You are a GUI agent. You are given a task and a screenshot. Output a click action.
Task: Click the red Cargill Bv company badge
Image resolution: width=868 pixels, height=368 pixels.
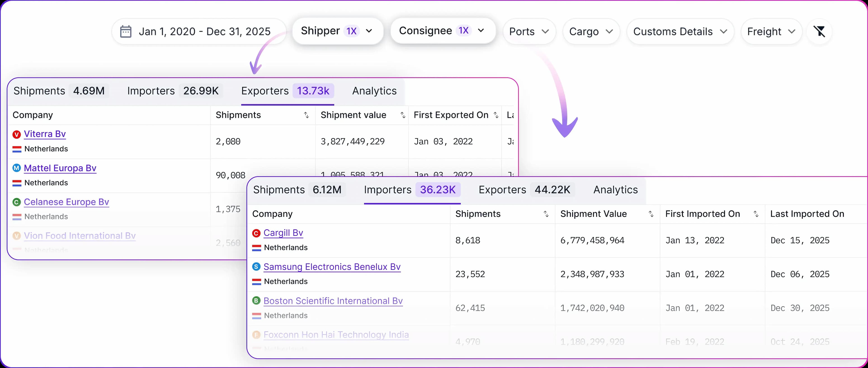(256, 233)
